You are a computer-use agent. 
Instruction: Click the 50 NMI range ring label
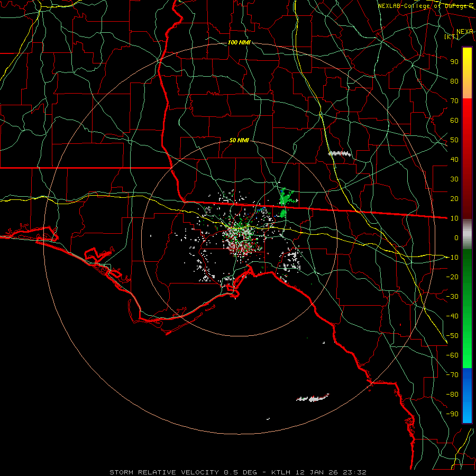[x=239, y=140]
